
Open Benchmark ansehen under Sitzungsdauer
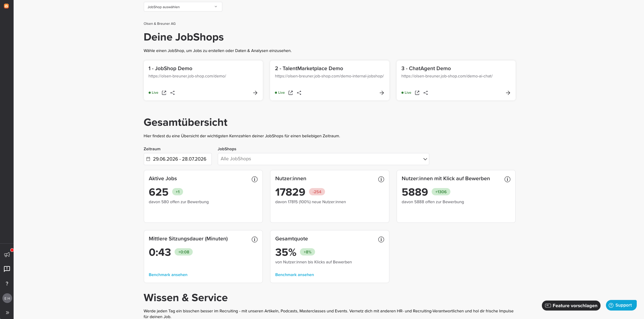168,275
